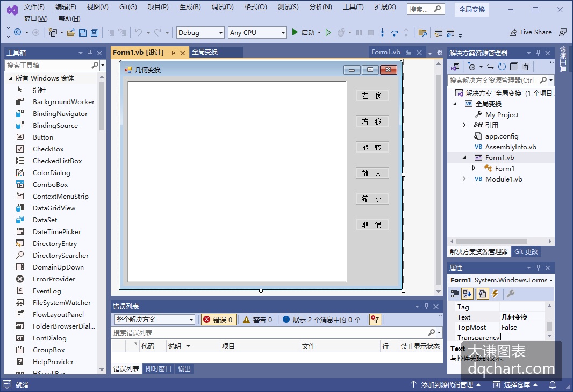Click the Alphabetical sort icon in Properties
This screenshot has width=573, height=392.
pyautogui.click(x=467, y=293)
